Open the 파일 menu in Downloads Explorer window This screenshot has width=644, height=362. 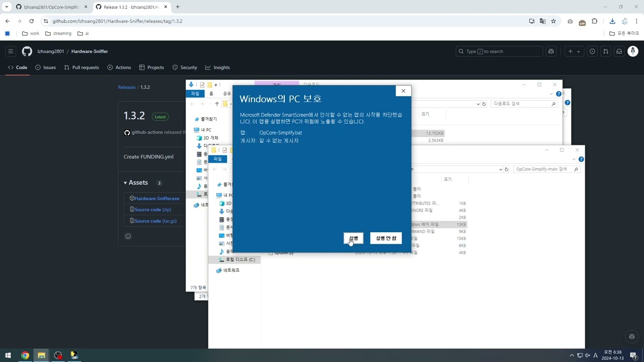point(195,94)
